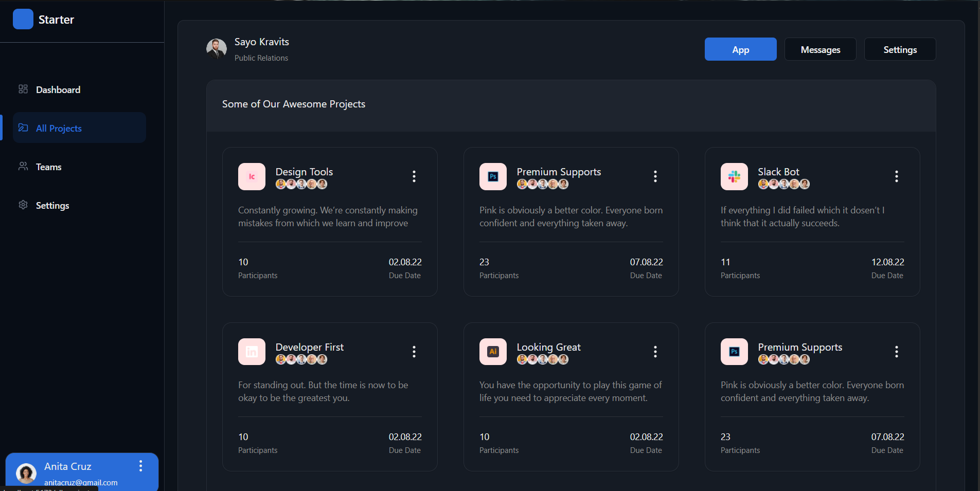Open sidebar Settings
980x491 pixels.
(52, 205)
